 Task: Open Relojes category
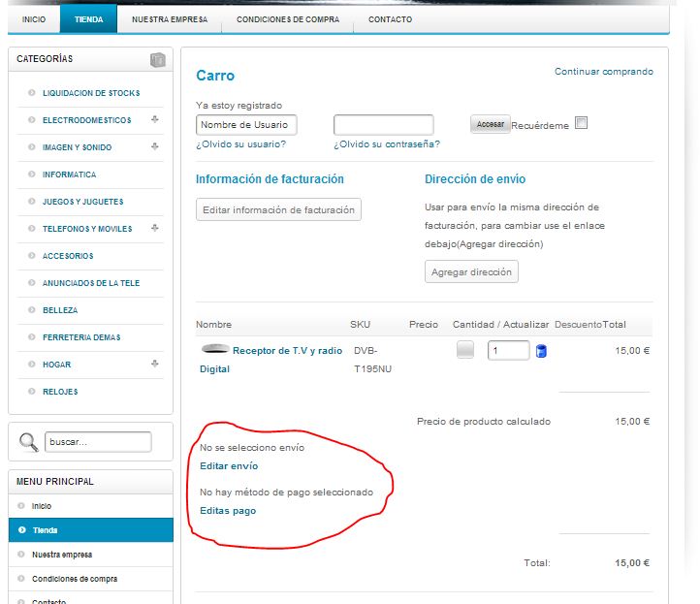point(60,392)
